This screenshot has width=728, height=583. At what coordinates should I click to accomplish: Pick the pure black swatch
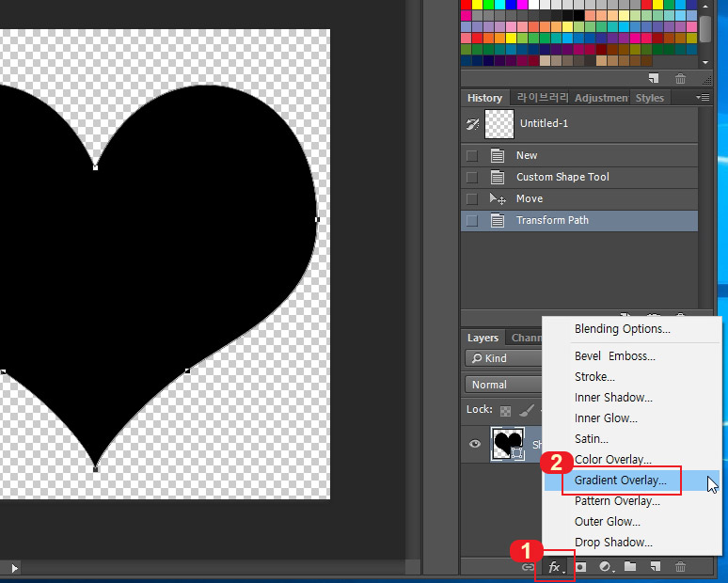coord(578,16)
